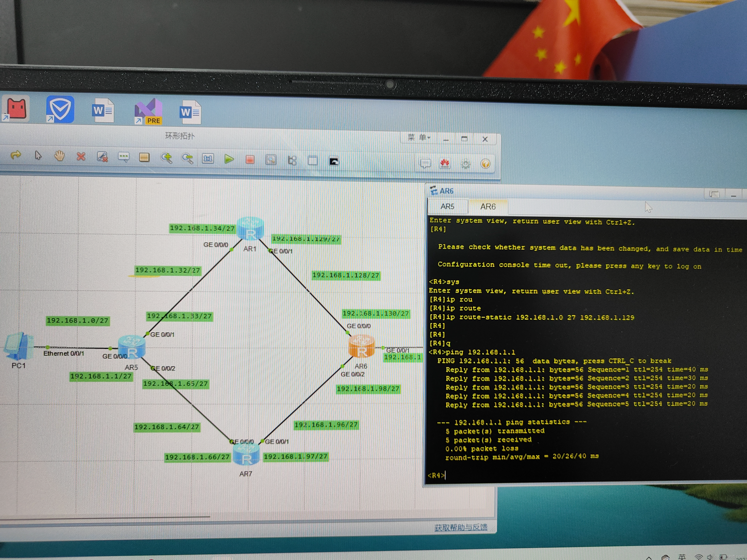Image resolution: width=747 pixels, height=560 pixels.
Task: Toggle the grid display toolbar icon
Action: point(313,161)
